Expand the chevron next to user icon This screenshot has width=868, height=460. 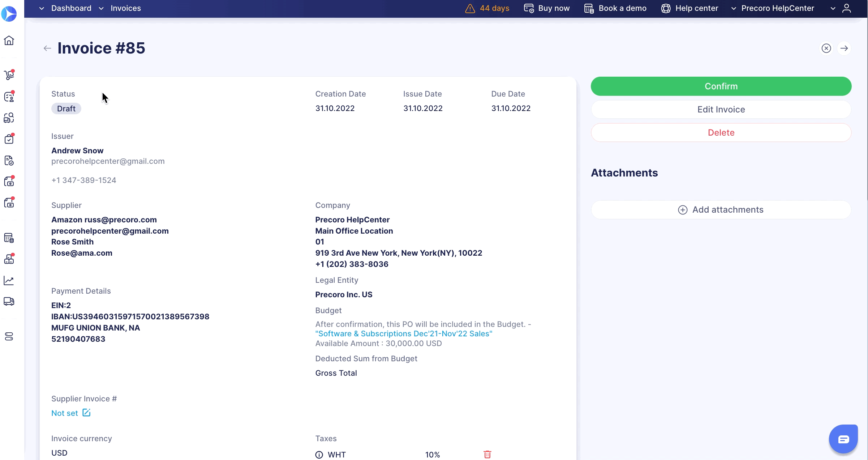pyautogui.click(x=833, y=8)
